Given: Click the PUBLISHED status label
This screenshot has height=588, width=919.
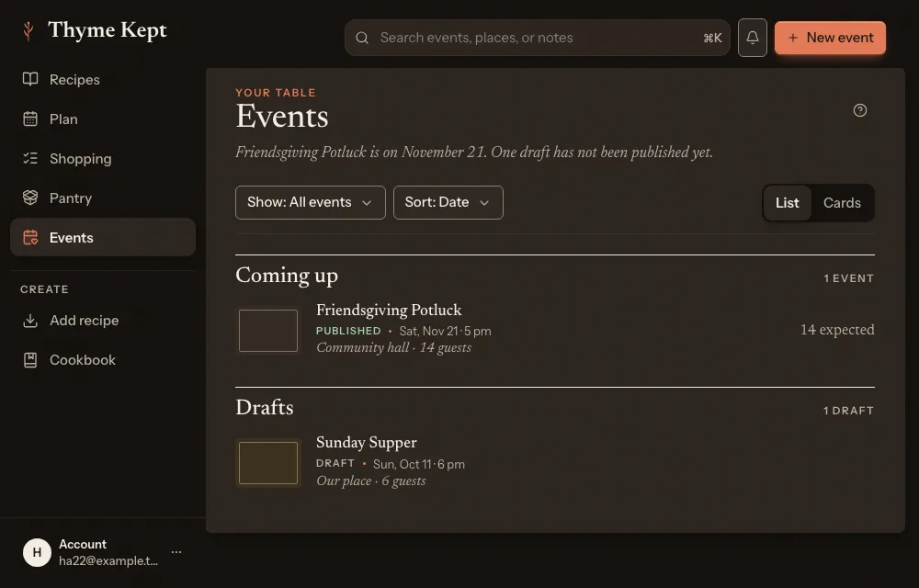Looking at the screenshot, I should click(x=348, y=331).
